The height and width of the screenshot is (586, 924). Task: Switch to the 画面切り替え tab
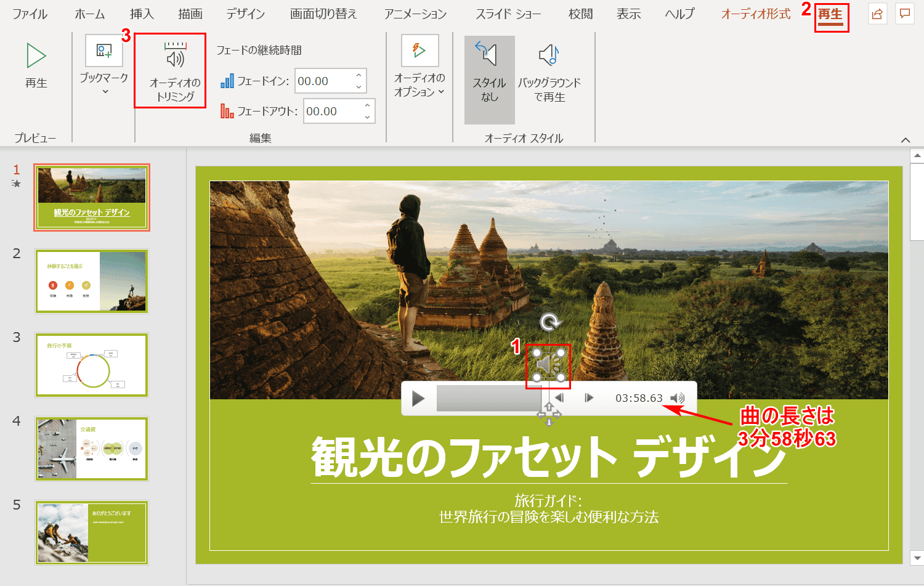tap(323, 14)
